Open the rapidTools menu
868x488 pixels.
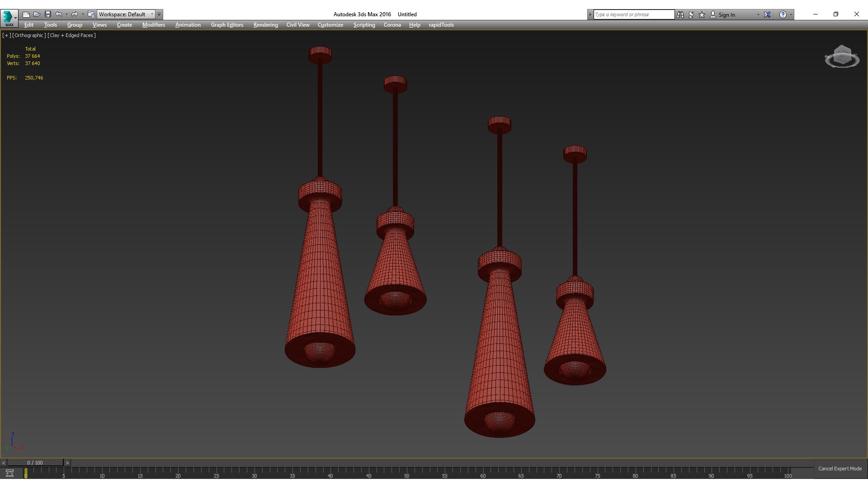coord(441,25)
